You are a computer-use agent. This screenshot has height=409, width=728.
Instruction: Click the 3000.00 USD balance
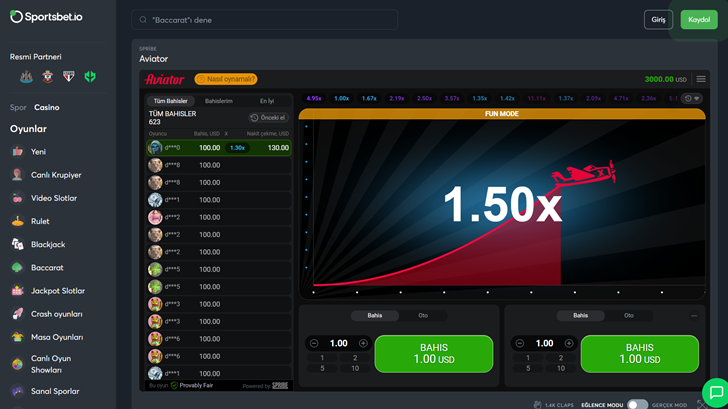coord(666,79)
